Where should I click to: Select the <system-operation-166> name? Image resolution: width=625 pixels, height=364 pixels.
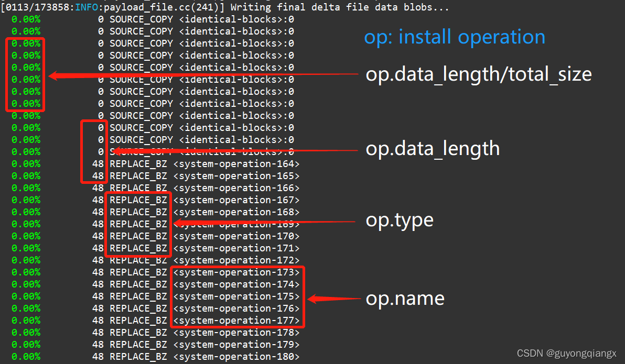click(236, 188)
